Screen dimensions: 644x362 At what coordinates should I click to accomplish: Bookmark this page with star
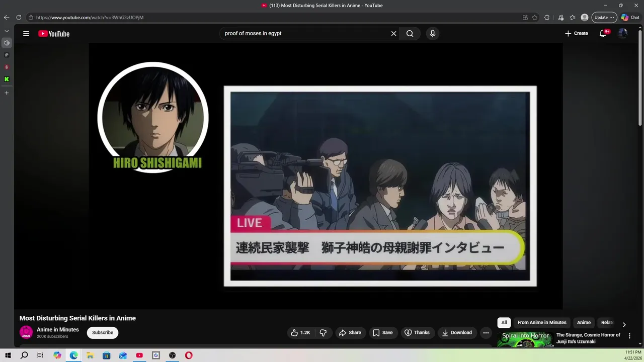click(x=535, y=18)
